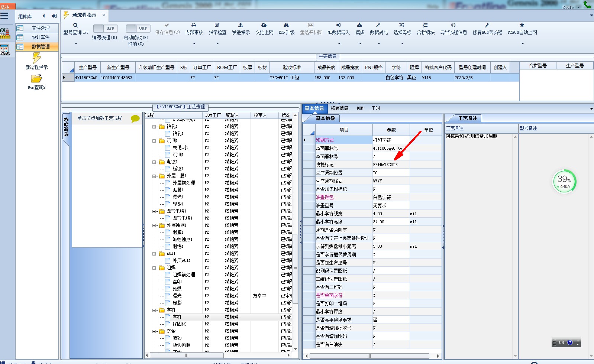The width and height of the screenshot is (594, 364).
Task: Close the 新流程指示 tab
Action: [x=104, y=15]
